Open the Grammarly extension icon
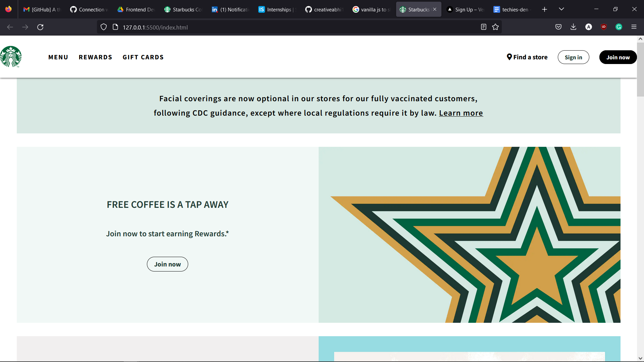Screen dimensions: 644x362 click(619, 27)
